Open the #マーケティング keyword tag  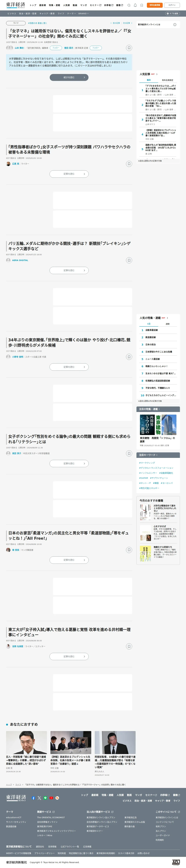point(147,463)
